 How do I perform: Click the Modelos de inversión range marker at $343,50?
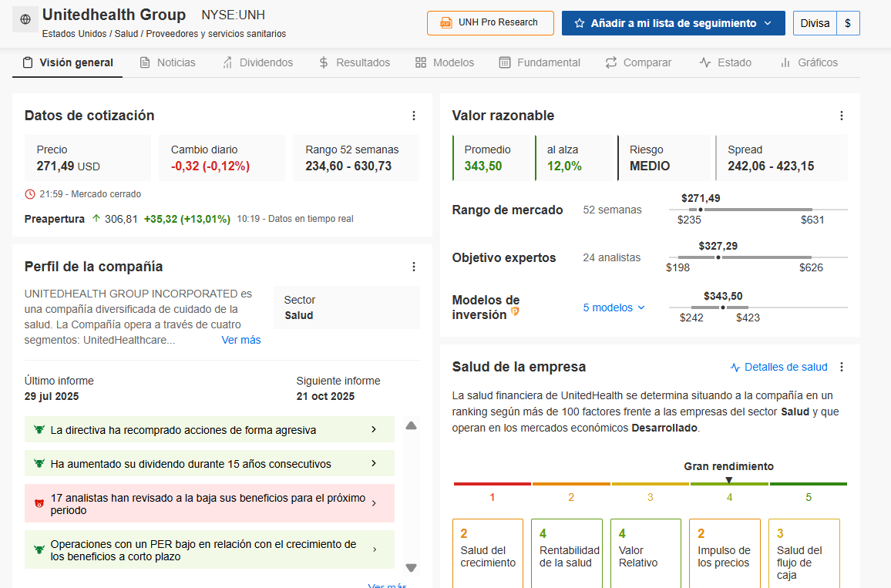click(x=723, y=307)
